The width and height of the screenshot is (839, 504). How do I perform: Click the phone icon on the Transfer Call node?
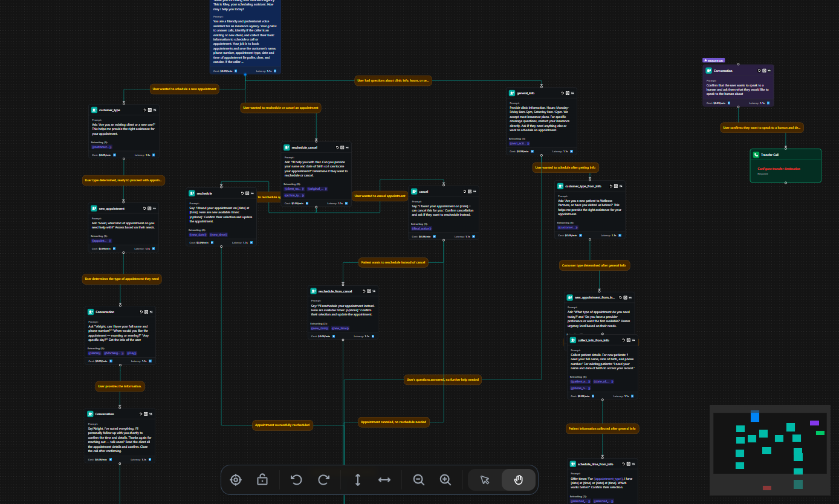(756, 155)
